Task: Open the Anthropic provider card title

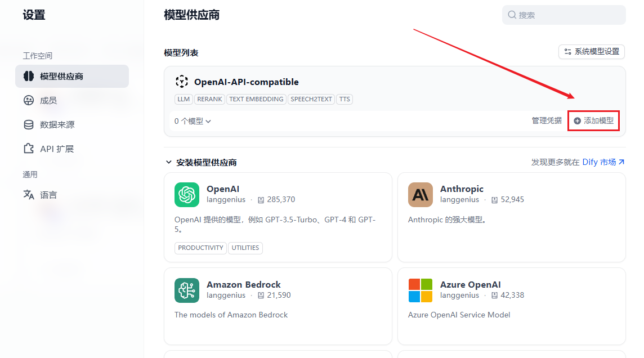Action: click(462, 189)
